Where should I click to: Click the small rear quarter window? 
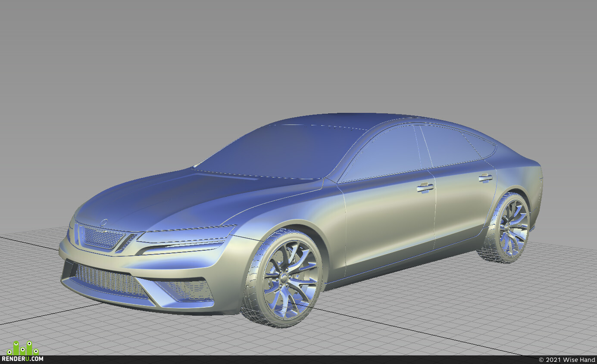point(481,145)
